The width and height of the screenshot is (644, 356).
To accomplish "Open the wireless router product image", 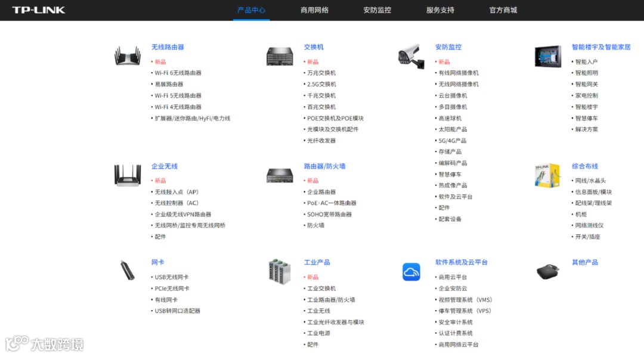I will [x=128, y=55].
